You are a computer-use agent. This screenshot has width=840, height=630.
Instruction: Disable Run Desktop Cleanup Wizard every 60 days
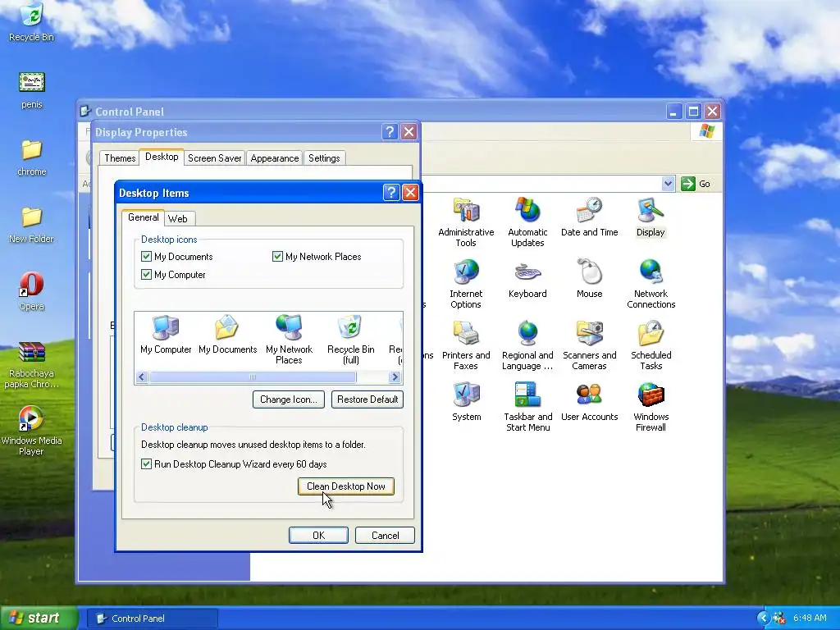[x=146, y=464]
